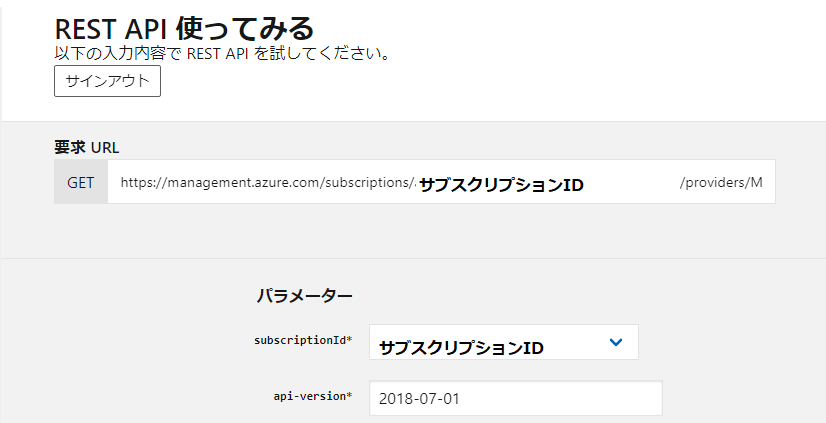Click the required asterisk beside api-version
The image size is (826, 423).
point(349,395)
